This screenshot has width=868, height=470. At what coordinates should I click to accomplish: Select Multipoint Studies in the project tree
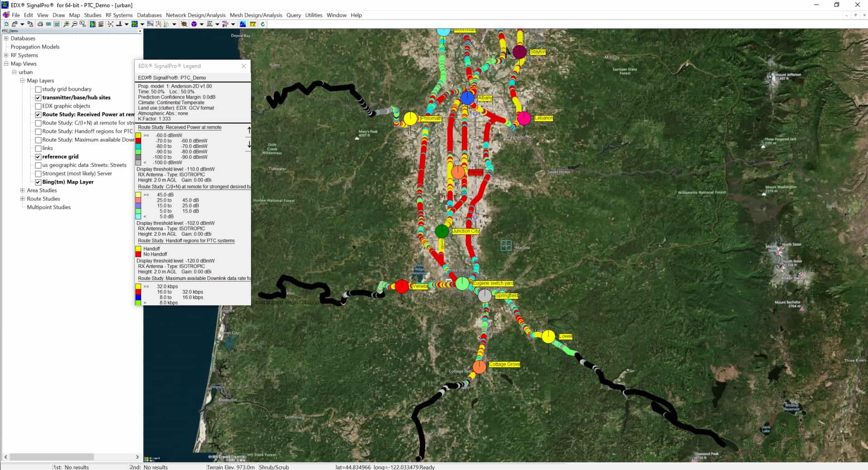pos(48,207)
